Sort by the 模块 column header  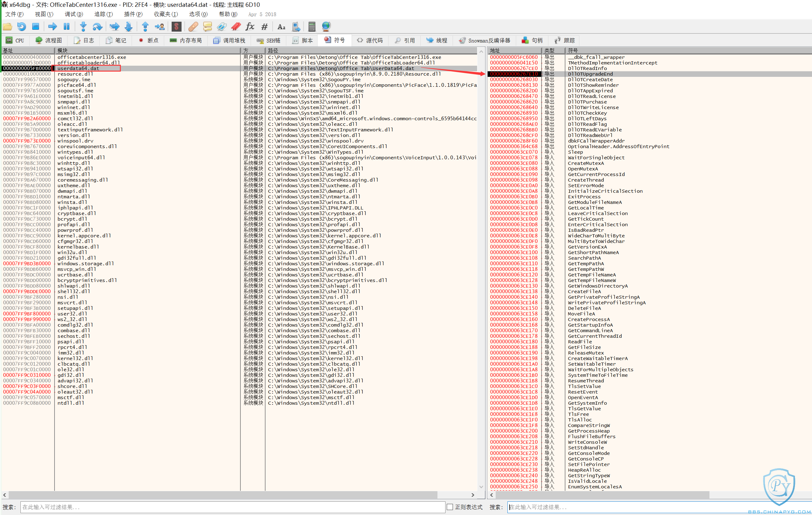click(x=147, y=51)
